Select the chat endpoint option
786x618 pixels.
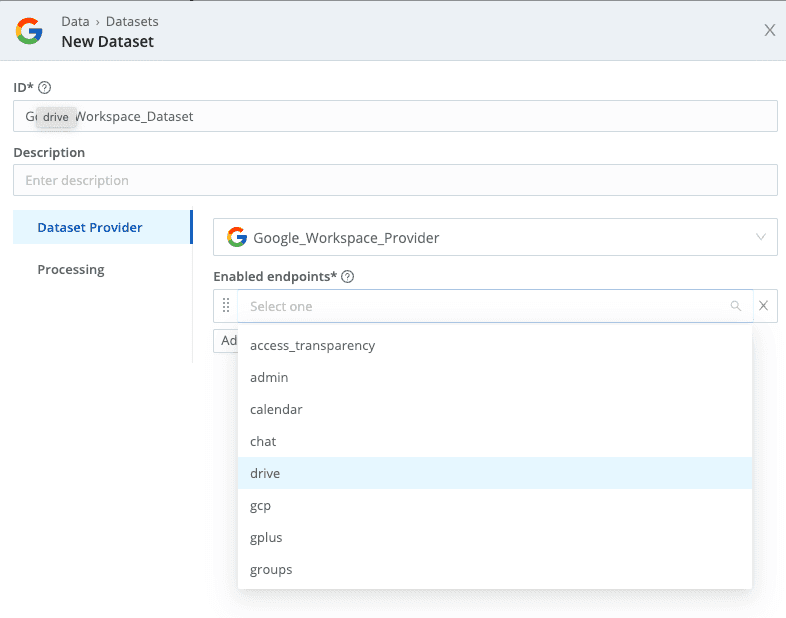(x=263, y=441)
